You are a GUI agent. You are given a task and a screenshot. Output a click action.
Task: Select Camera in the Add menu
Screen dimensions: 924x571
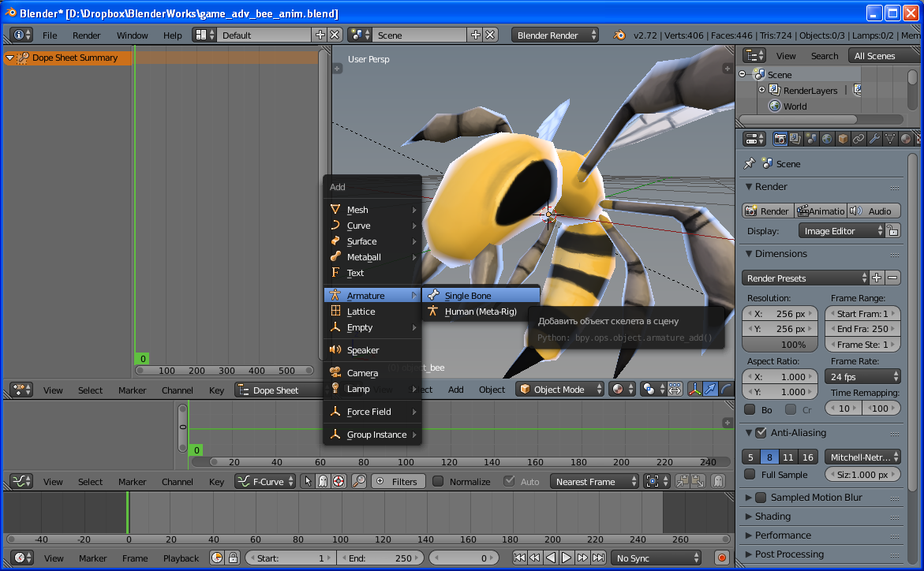coord(372,372)
